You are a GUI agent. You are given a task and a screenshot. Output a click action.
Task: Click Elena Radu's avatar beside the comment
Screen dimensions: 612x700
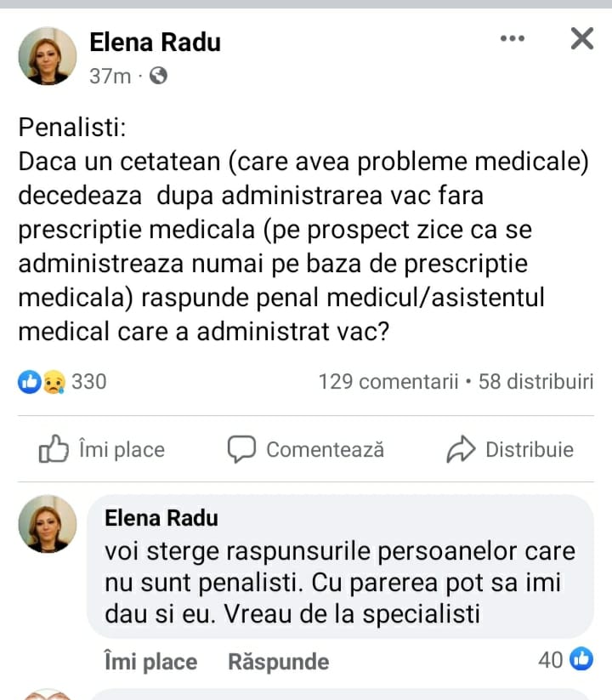tap(48, 524)
